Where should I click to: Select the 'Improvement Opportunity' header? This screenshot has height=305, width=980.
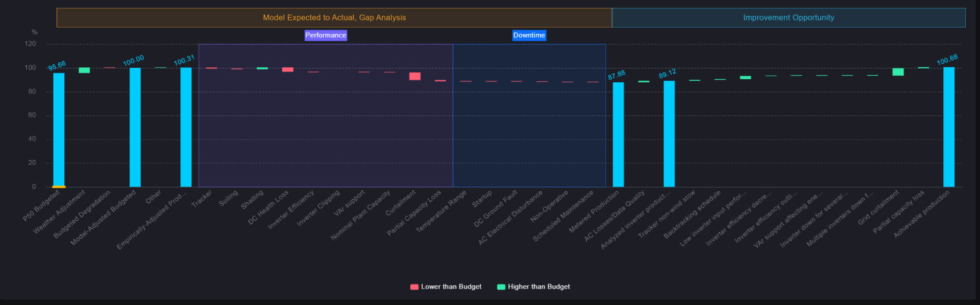[788, 18]
